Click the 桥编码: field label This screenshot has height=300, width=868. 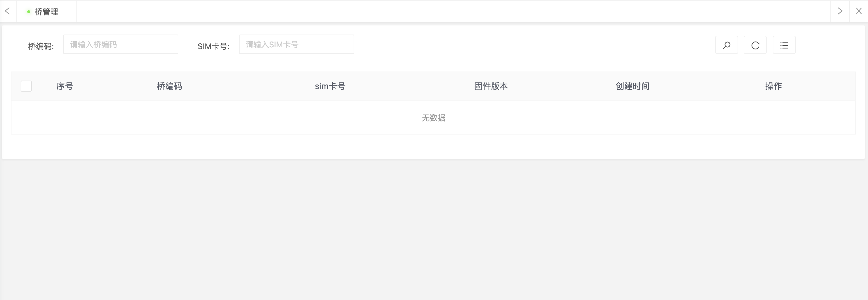point(41,46)
